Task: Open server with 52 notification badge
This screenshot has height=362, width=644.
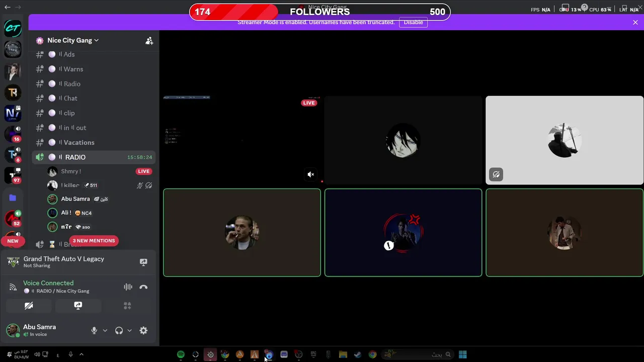Action: [x=13, y=218]
